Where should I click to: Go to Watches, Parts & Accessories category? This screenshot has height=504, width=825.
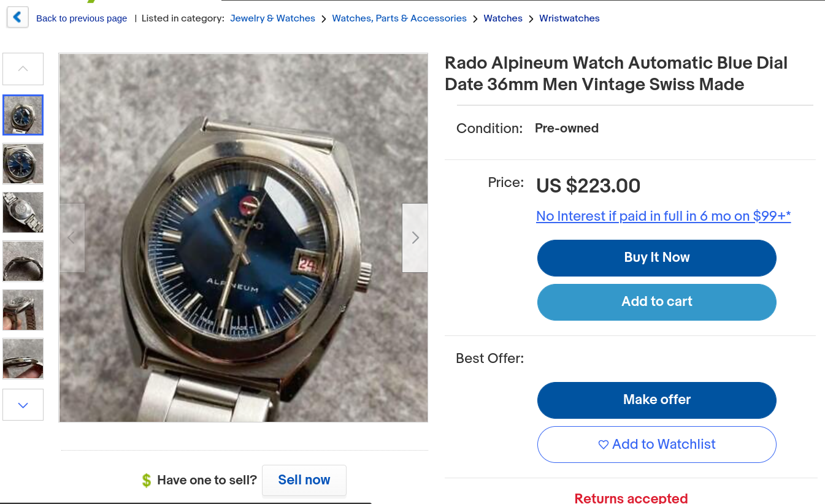click(x=399, y=18)
